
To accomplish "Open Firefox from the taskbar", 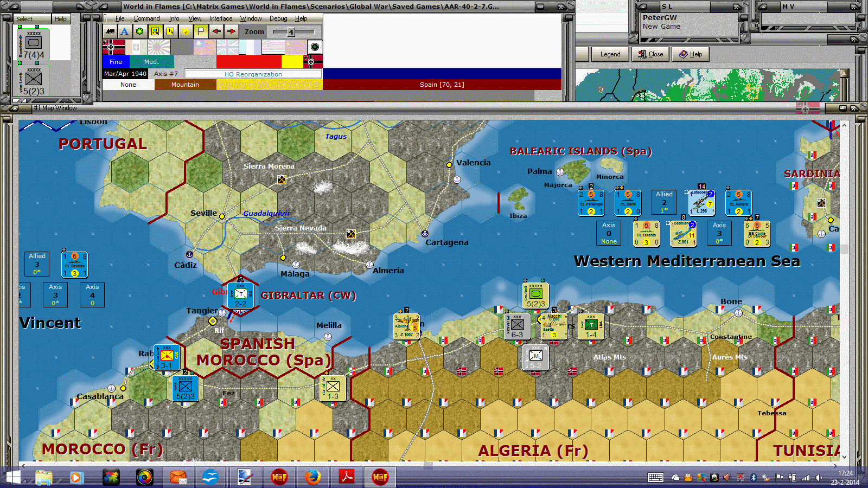I will pos(312,477).
